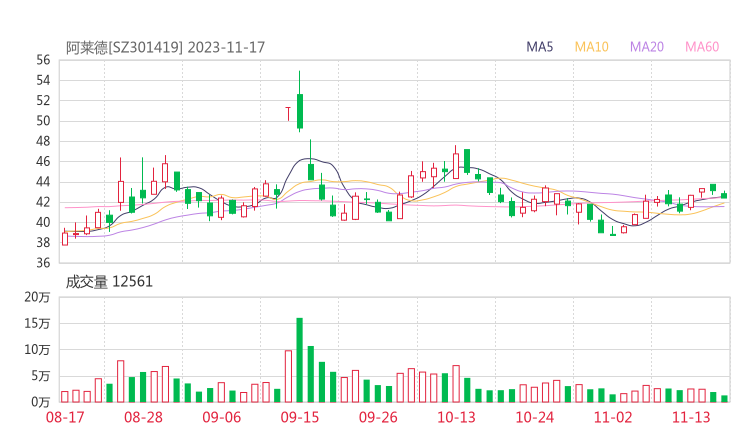Select the 09-06 date label
The width and height of the screenshot is (740, 440).
222,417
